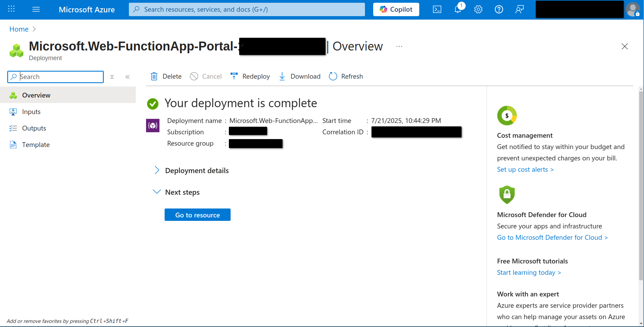Refresh the deployment status
Viewport: 644px width, 327px height.
(346, 76)
